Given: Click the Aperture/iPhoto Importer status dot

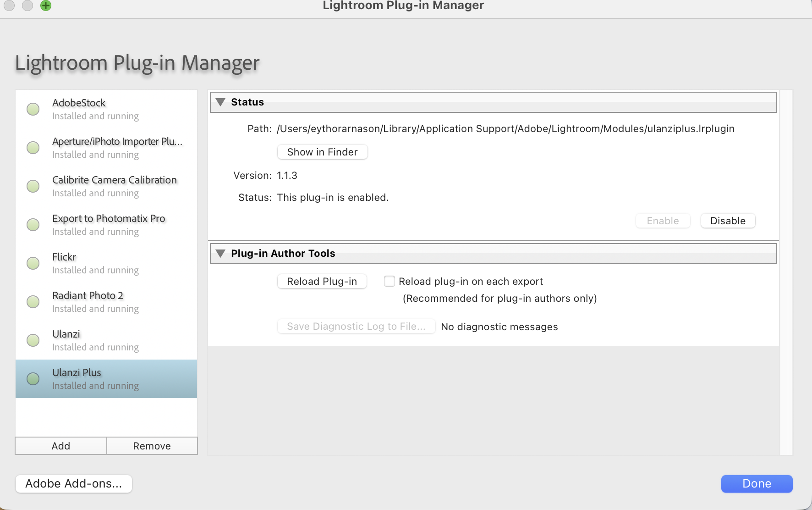Looking at the screenshot, I should [x=33, y=148].
